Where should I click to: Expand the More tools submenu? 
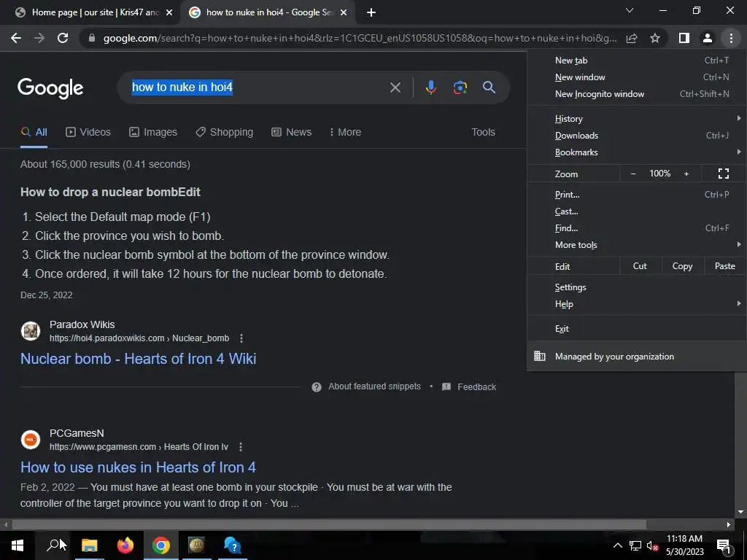pos(636,245)
